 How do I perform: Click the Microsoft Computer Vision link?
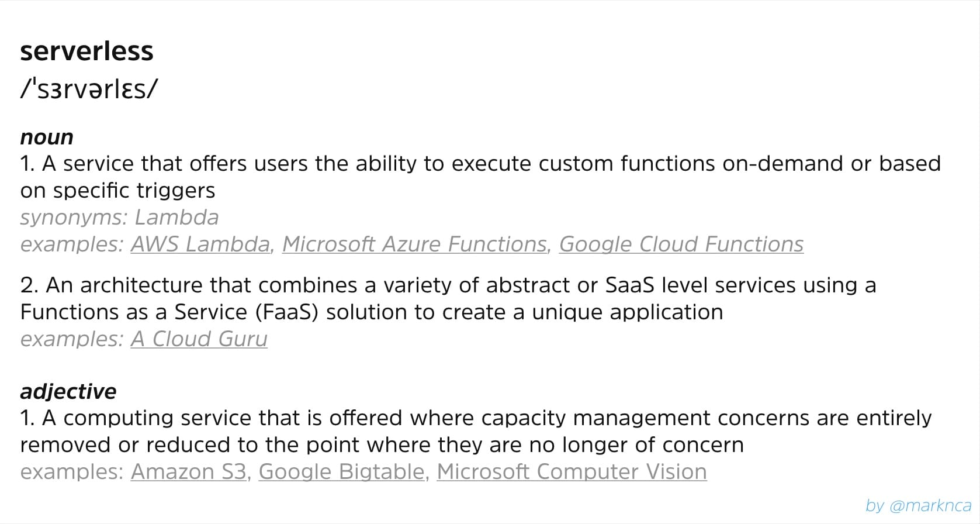click(572, 471)
